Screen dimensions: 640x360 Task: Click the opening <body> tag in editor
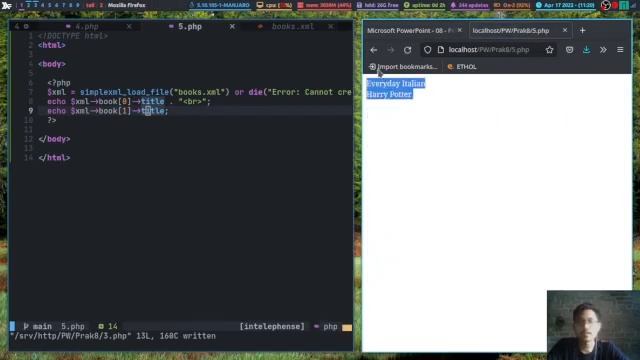click(52, 64)
